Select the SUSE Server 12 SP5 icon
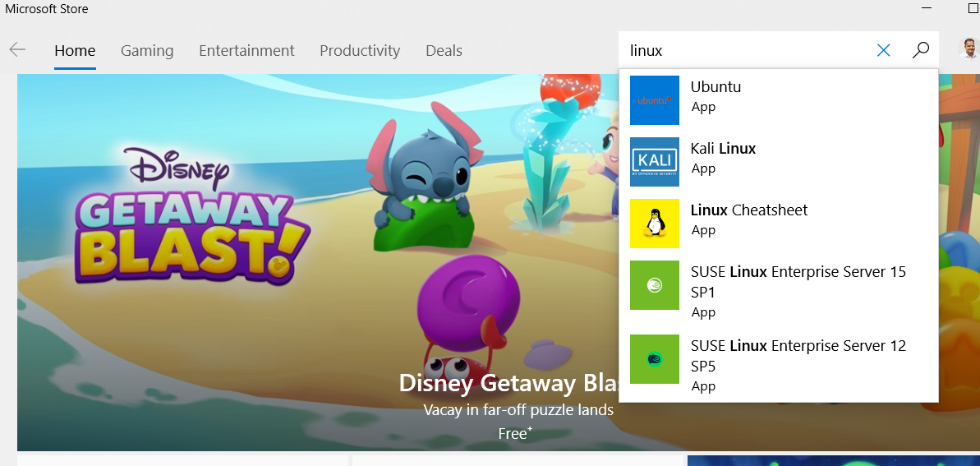The image size is (980, 466). (x=655, y=359)
